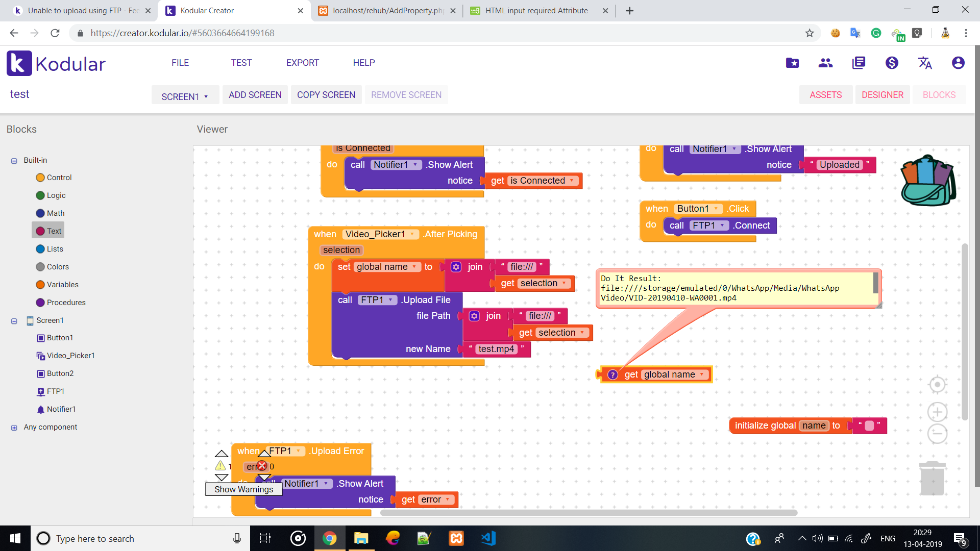This screenshot has height=551, width=980.
Task: Switch to the DESIGNER view
Action: pos(883,95)
